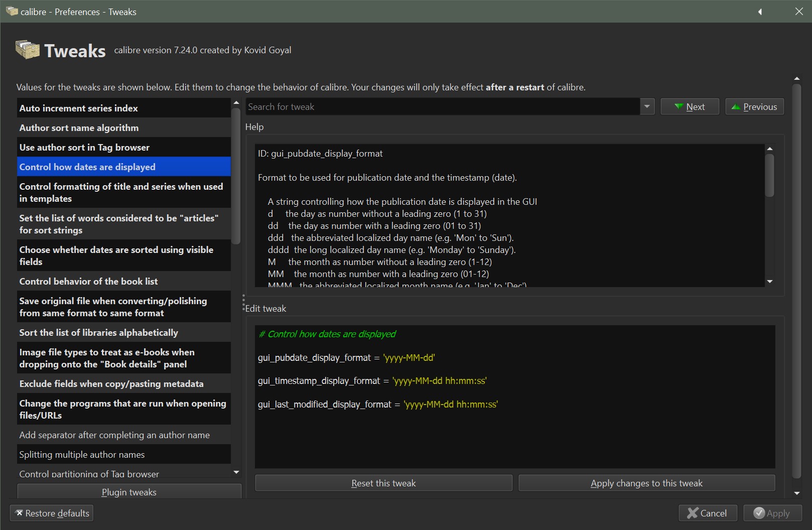This screenshot has height=530, width=812.
Task: Cancel the Tweaks dialog
Action: click(708, 513)
